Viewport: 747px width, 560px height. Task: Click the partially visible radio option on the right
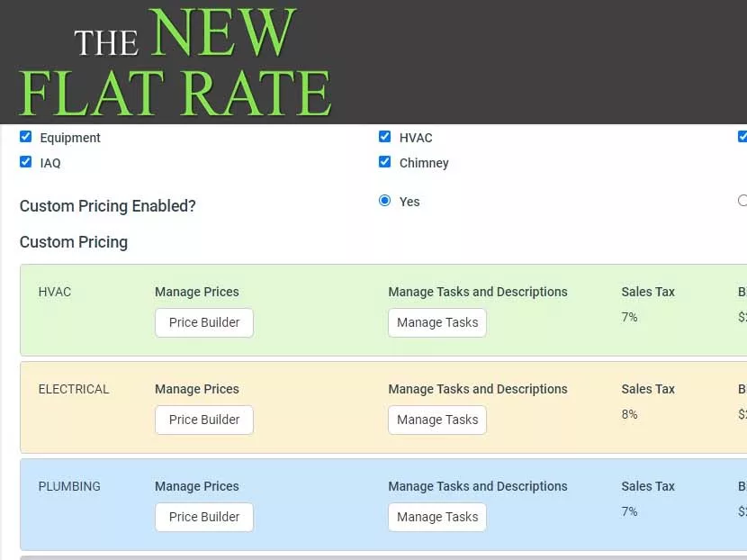click(x=742, y=201)
